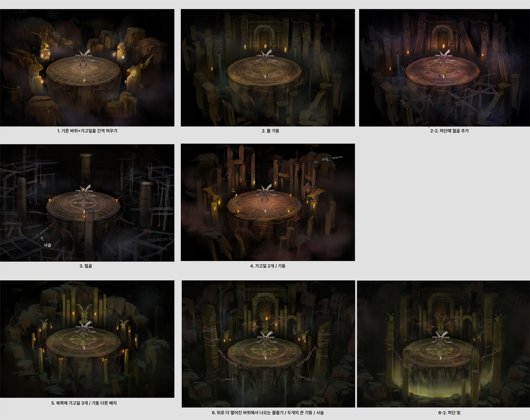Screen dimensions: 530x420
Task: Click the concept 5 three-gargoyle image
Action: tap(87, 339)
